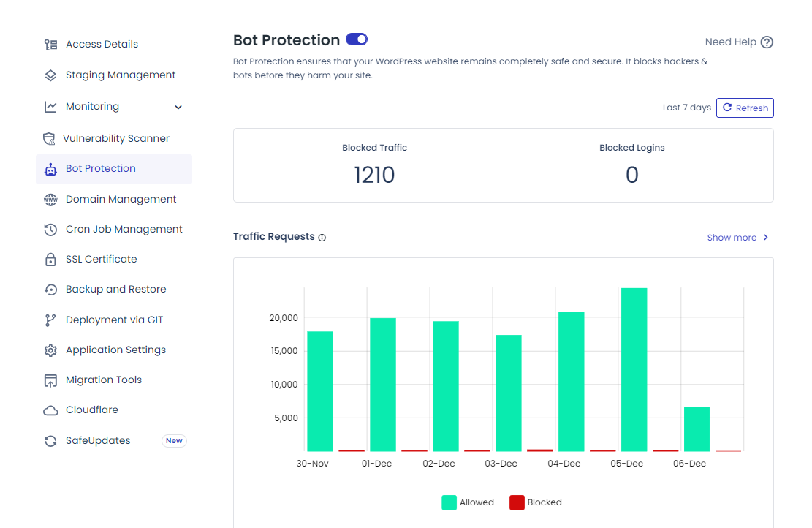Open the SSL Certificate padlock icon
The height and width of the screenshot is (528, 812).
point(50,259)
